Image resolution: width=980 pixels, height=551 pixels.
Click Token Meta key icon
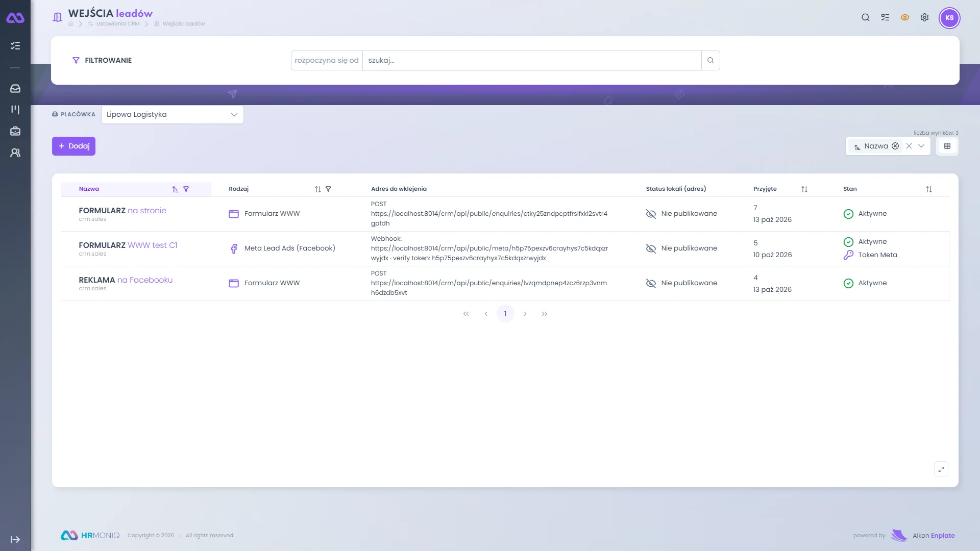[x=848, y=255]
